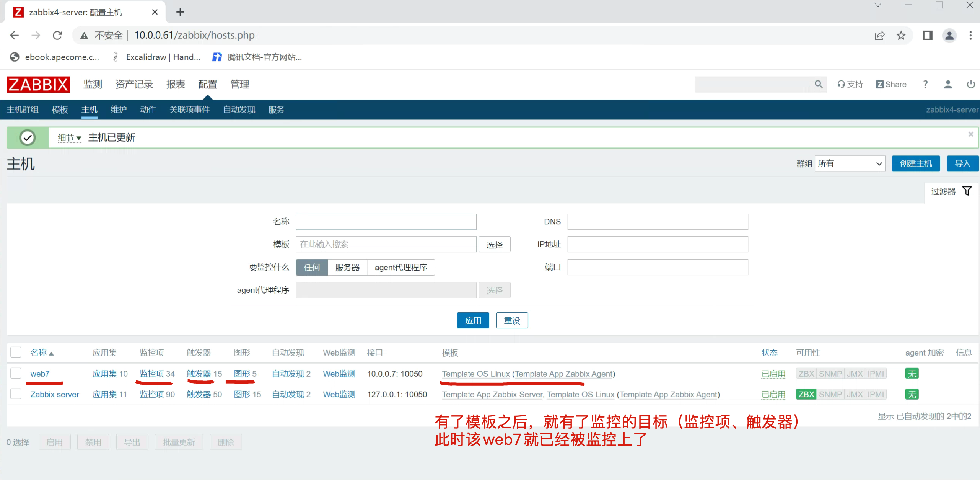
Task: Click the 创建主机 button
Action: 915,164
